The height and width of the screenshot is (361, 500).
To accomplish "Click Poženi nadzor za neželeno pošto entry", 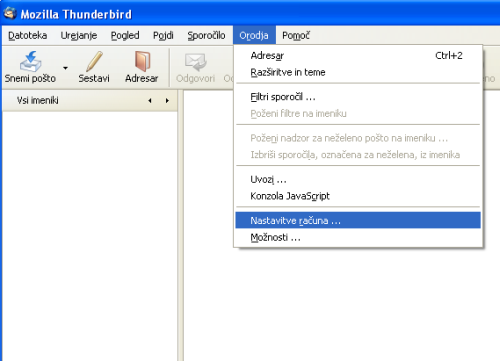I will [x=358, y=138].
